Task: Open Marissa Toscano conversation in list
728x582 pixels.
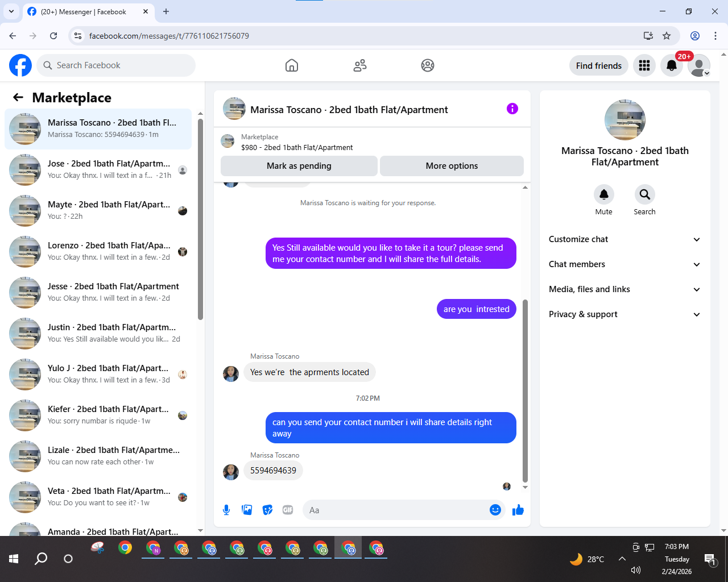Action: pyautogui.click(x=98, y=129)
